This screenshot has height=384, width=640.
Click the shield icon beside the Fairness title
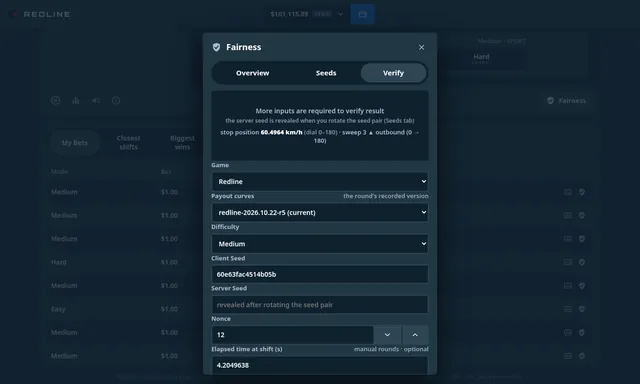tap(216, 47)
